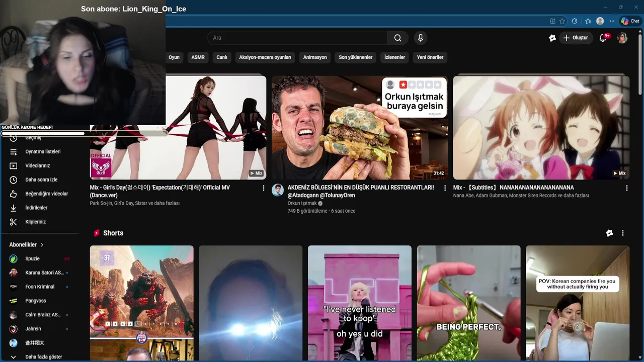
Task: Click Shorts section icon beside three-dot menu
Action: click(x=609, y=233)
